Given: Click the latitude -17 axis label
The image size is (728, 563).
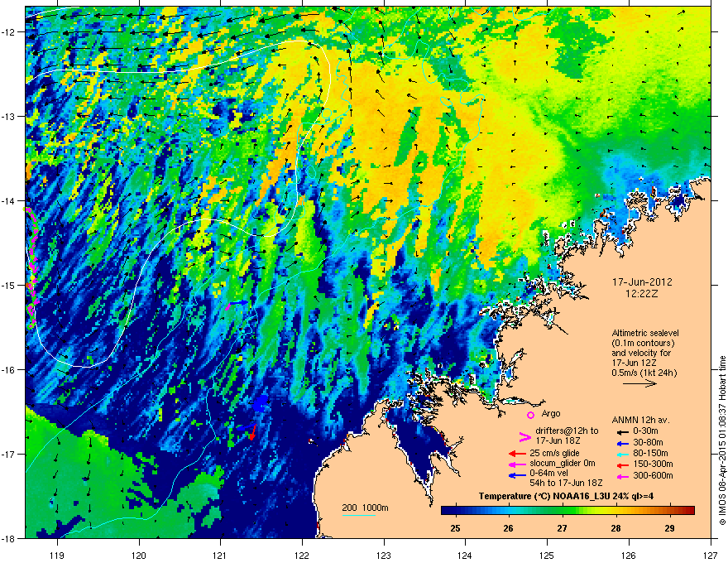Looking at the screenshot, I should (x=9, y=454).
